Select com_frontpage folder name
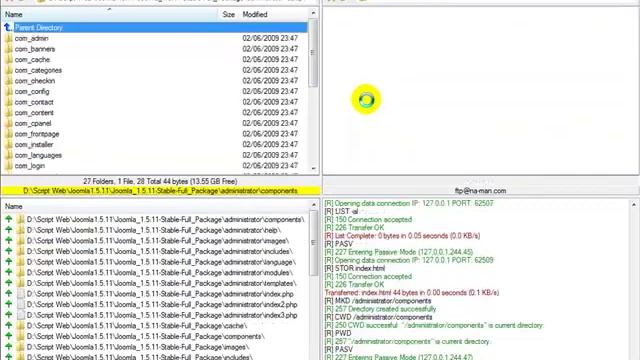Screen dimensions: 640x360 pyautogui.click(x=37, y=134)
